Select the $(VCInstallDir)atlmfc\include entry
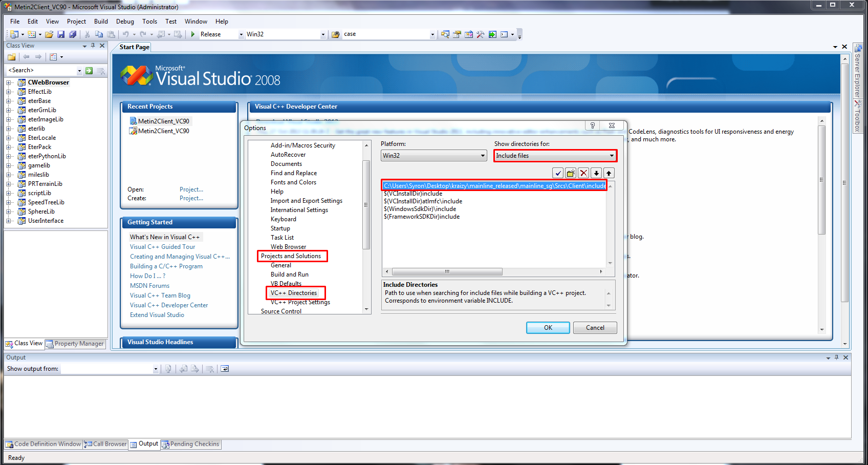Screen dimensions: 868x465 (x=423, y=201)
